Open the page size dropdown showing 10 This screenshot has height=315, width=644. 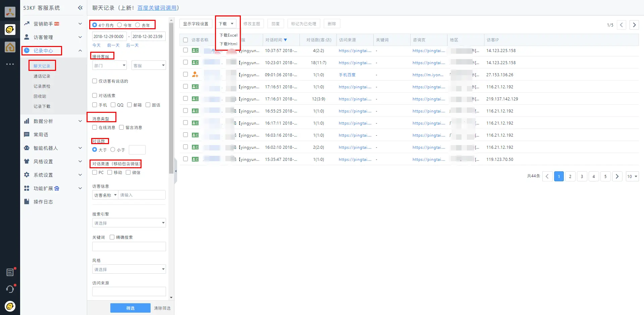(x=632, y=176)
